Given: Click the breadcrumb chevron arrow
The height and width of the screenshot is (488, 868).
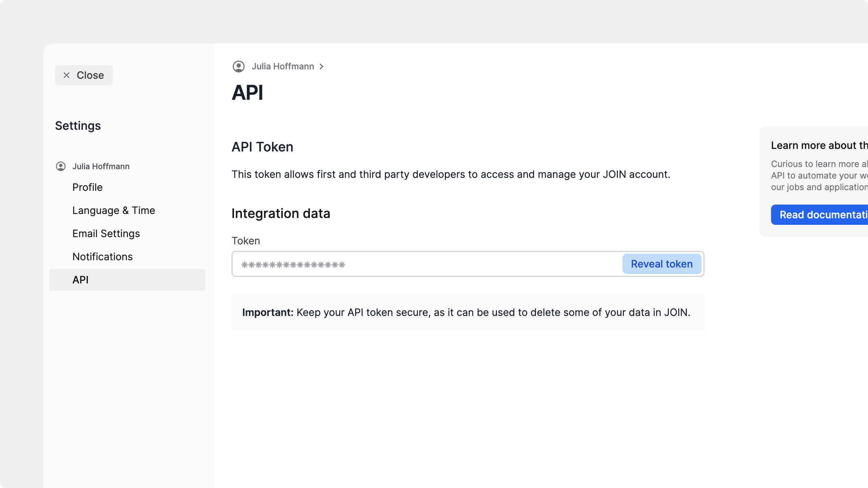Looking at the screenshot, I should (322, 67).
